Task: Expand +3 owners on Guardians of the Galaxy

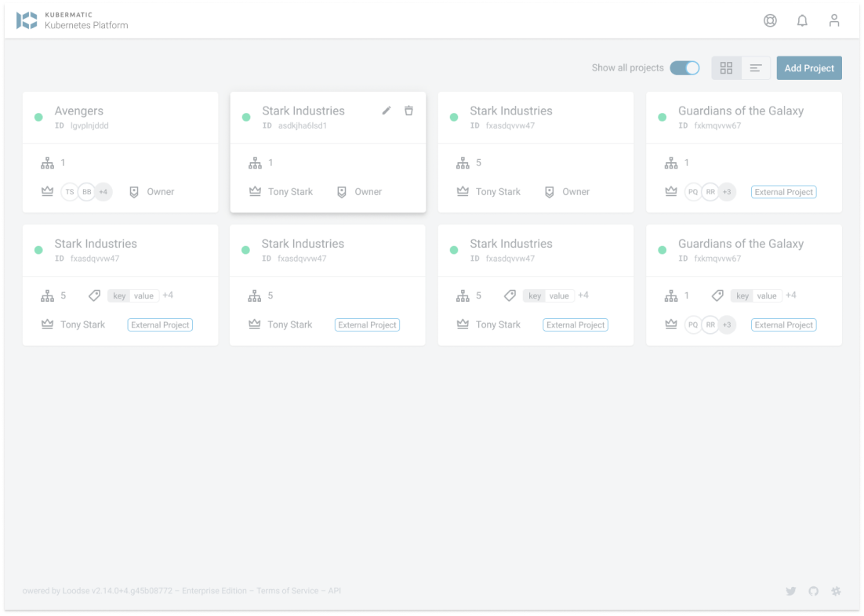Action: coord(726,191)
